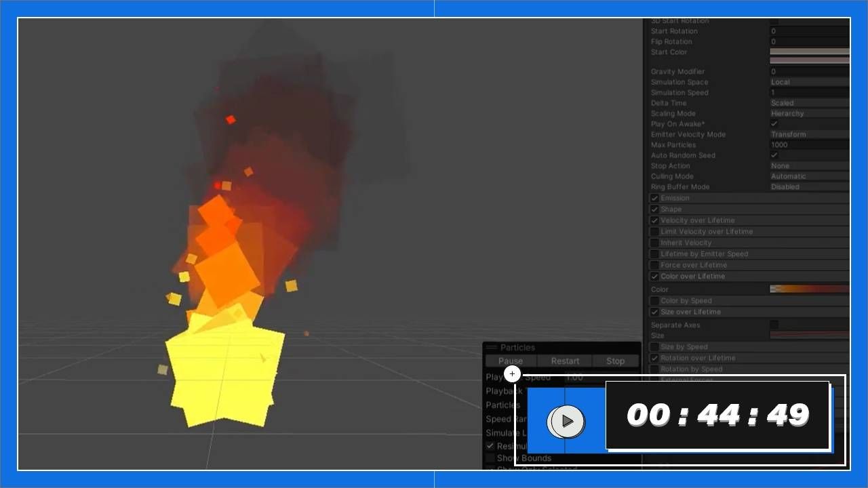Click the round play icon in overlay

pos(568,422)
